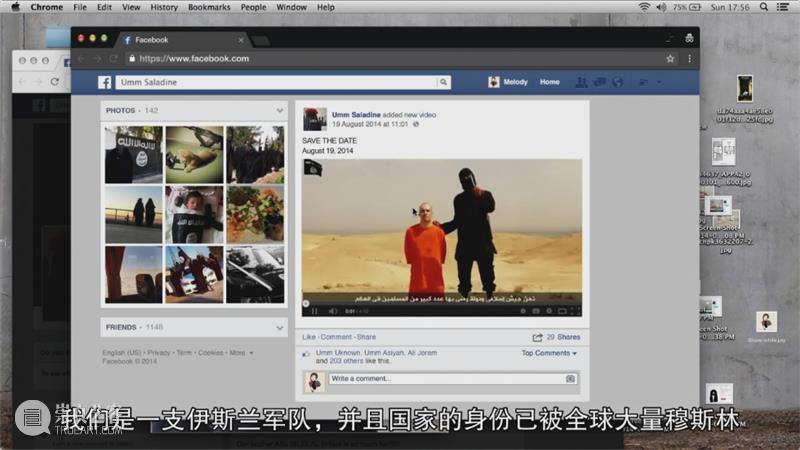Open the Top Comments dropdown
The width and height of the screenshot is (800, 450).
549,353
